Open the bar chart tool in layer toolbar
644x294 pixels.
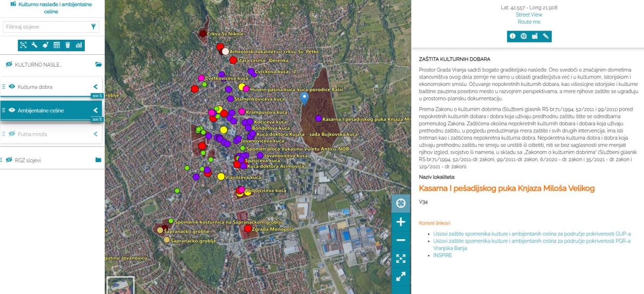79,45
